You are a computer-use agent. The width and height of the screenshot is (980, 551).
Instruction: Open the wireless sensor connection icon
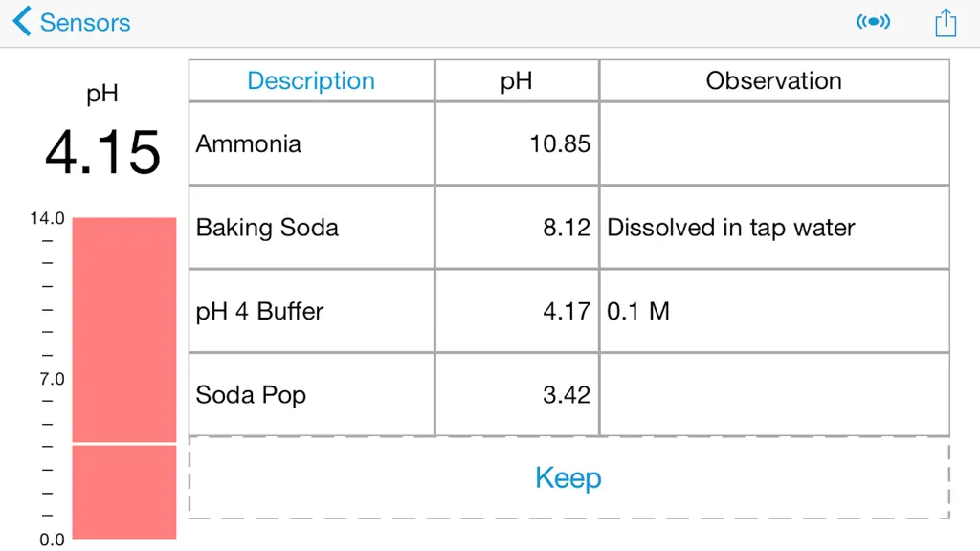click(873, 22)
